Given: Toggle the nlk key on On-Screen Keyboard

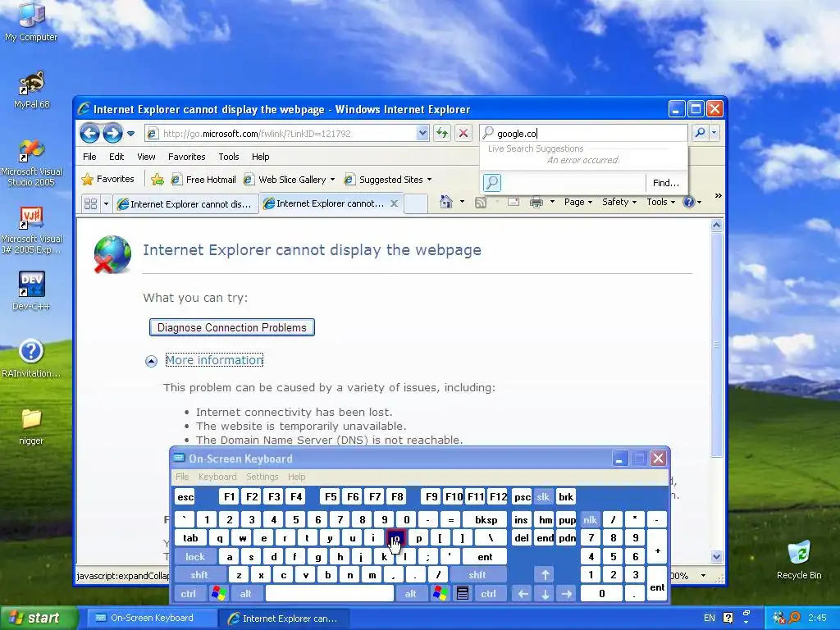Looking at the screenshot, I should tap(590, 519).
